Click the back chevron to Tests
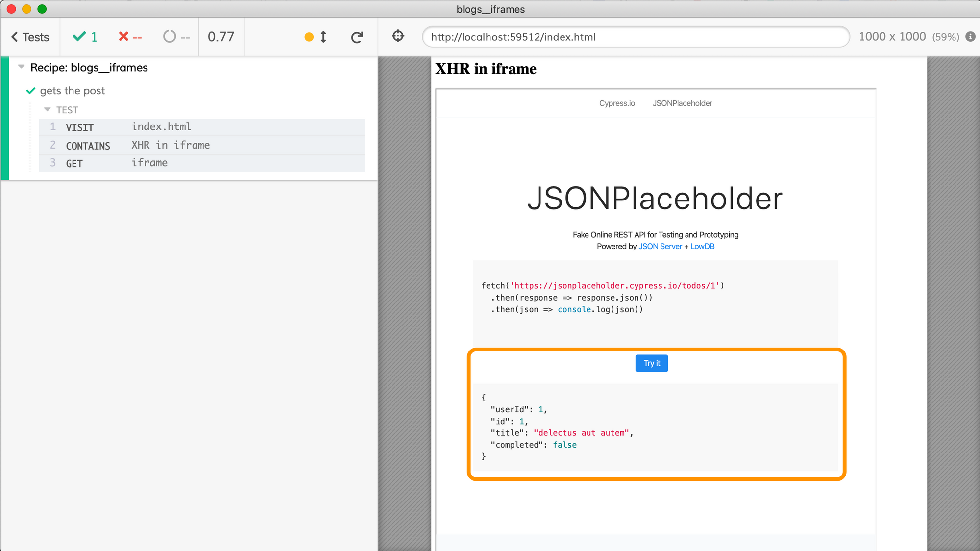Viewport: 980px width, 551px height. tap(15, 37)
